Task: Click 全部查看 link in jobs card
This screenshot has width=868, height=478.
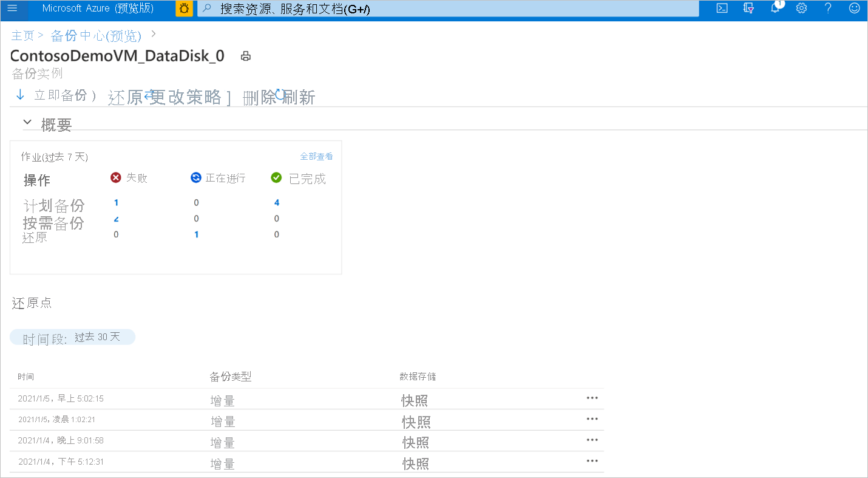Action: click(x=316, y=157)
